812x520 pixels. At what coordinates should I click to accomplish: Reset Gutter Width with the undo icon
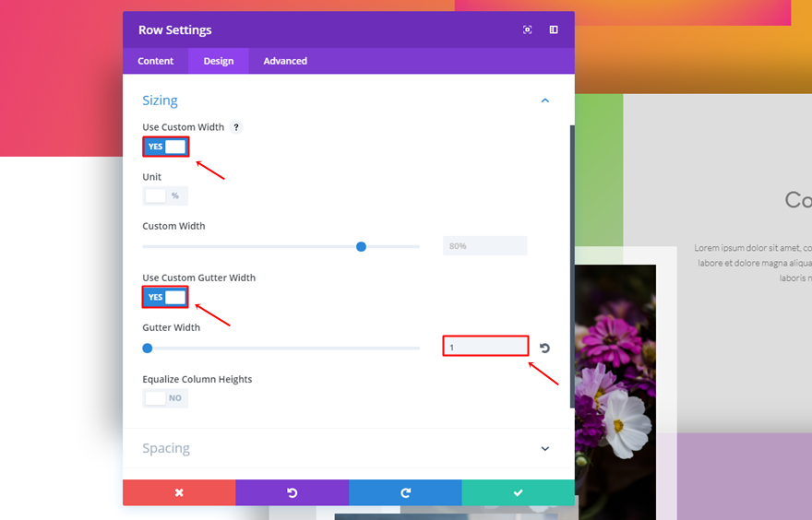pos(544,349)
